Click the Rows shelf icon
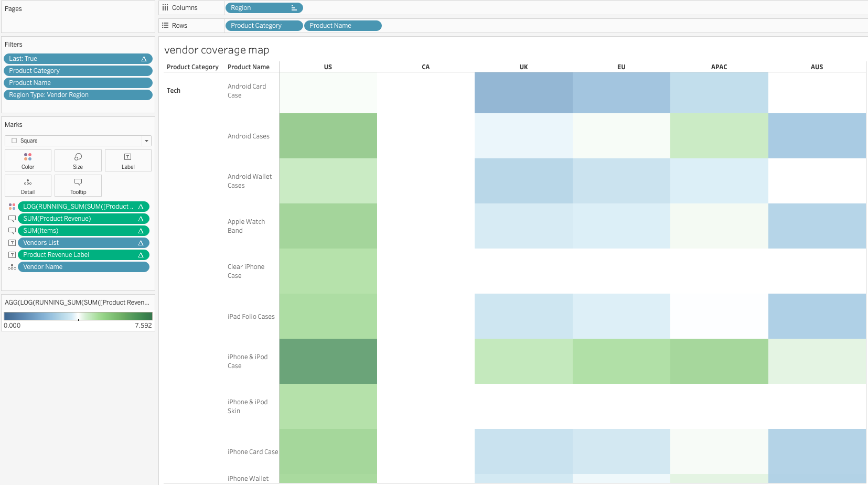 click(x=165, y=26)
